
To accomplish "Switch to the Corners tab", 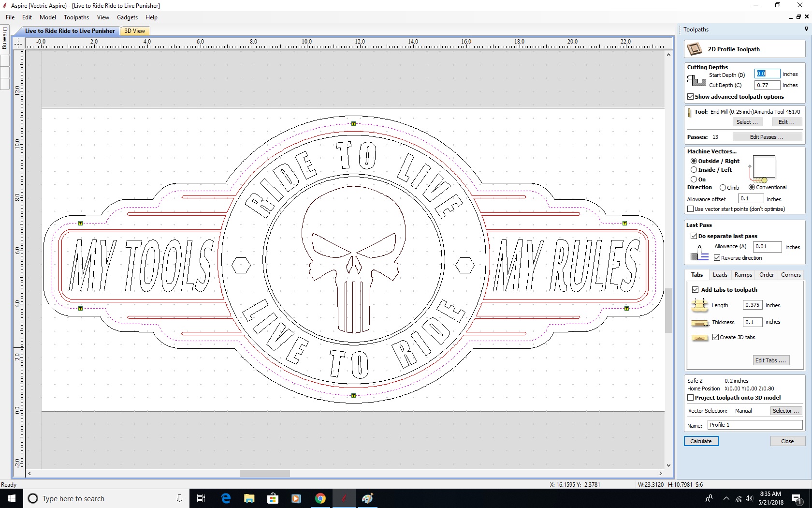I will click(791, 275).
